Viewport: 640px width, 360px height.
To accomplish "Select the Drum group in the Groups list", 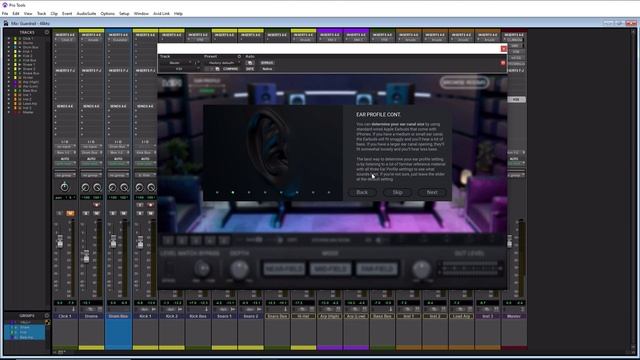I will click(x=24, y=327).
